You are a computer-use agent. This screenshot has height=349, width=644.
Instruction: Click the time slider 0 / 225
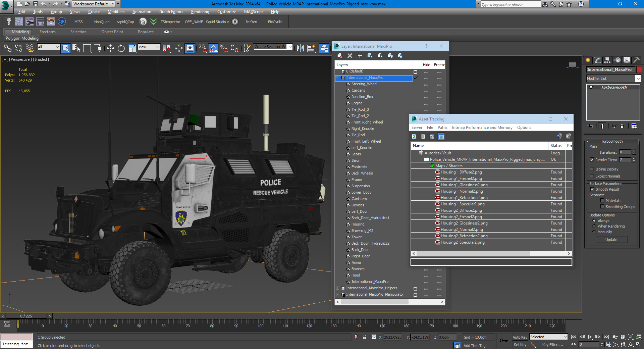click(x=26, y=316)
